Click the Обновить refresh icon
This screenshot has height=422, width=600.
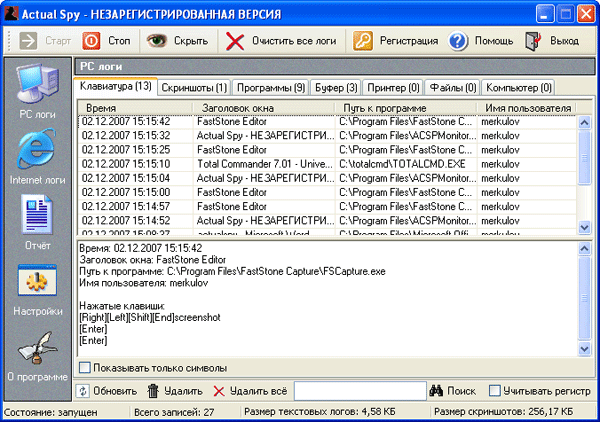pos(83,391)
